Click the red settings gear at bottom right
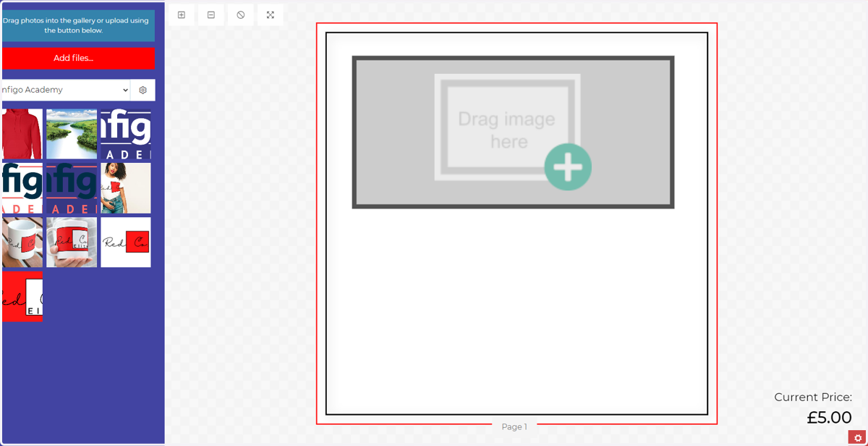 coord(858,437)
